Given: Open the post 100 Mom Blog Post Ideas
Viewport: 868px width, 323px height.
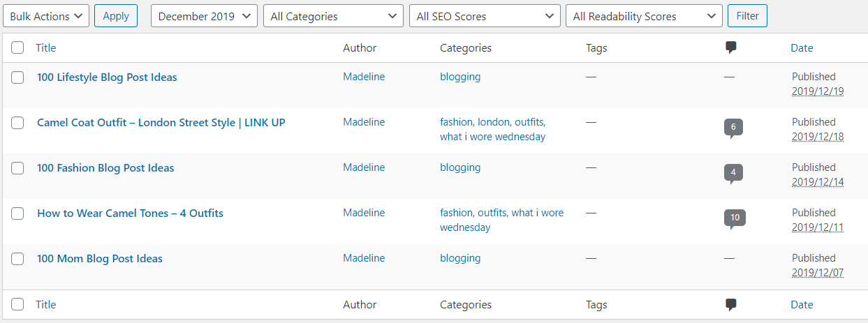Looking at the screenshot, I should click(100, 259).
